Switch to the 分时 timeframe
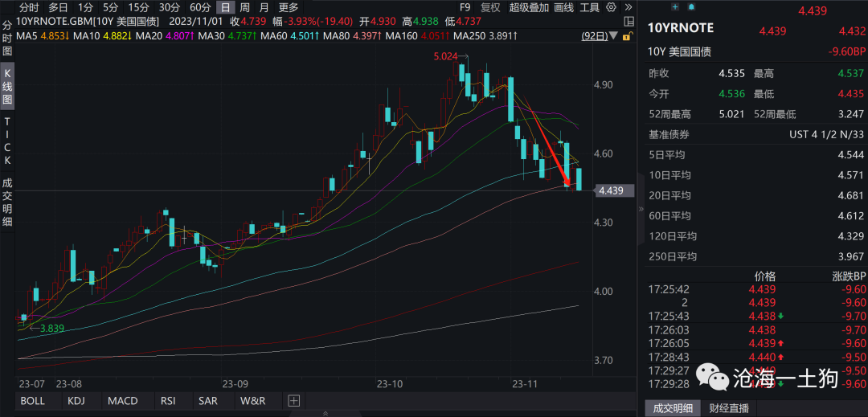 click(29, 8)
